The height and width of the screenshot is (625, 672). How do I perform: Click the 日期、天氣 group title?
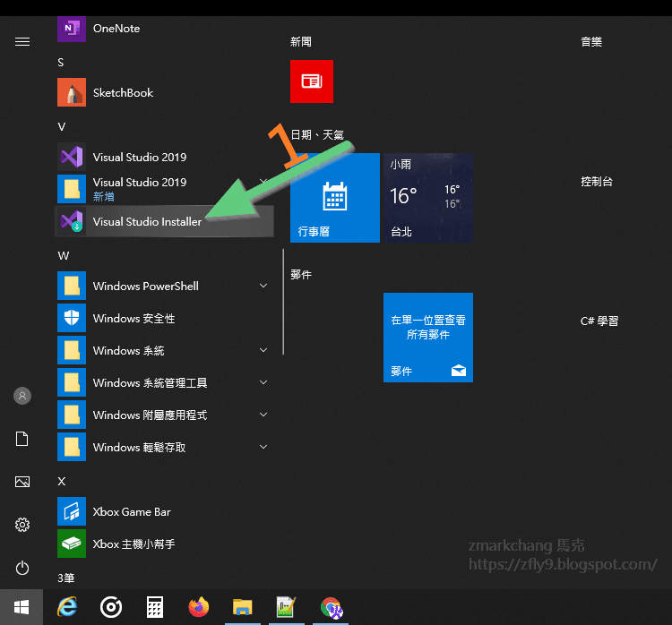click(x=317, y=135)
